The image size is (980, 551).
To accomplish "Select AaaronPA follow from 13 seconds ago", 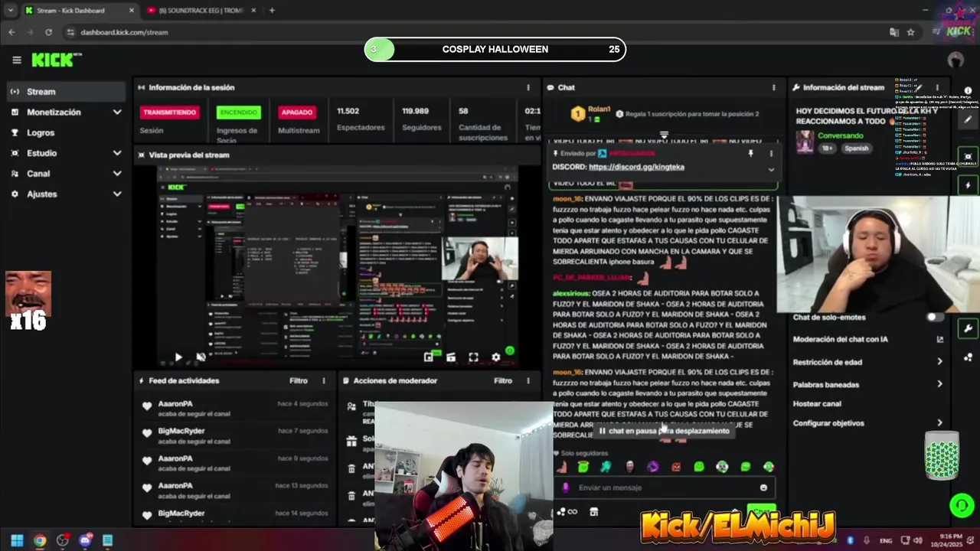I will tap(234, 490).
